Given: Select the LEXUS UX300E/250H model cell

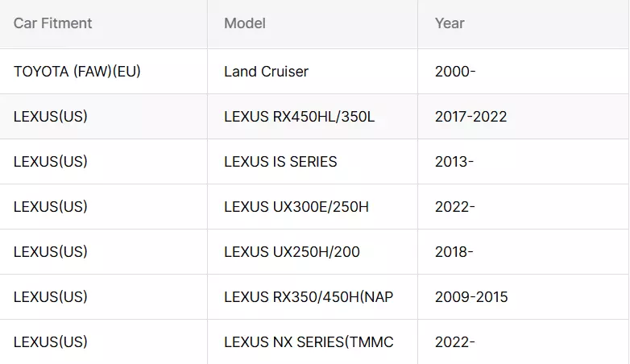Looking at the screenshot, I should (x=296, y=206).
